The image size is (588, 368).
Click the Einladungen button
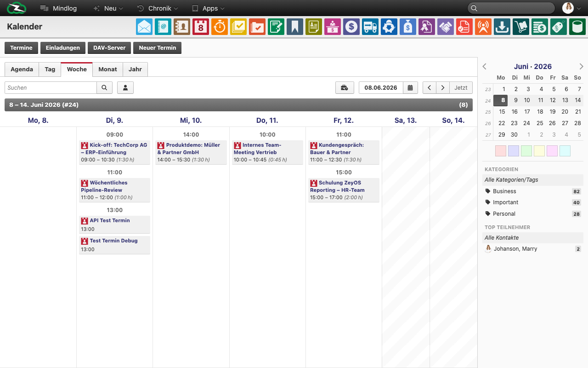click(63, 48)
